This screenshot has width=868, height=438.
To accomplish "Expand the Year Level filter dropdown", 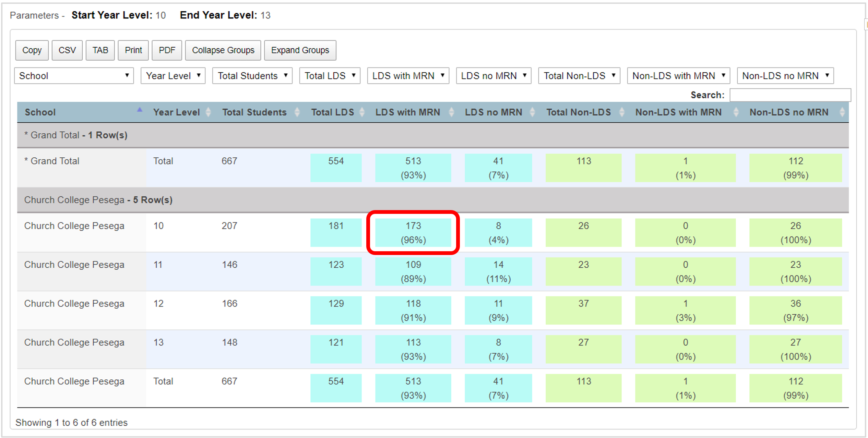I will click(173, 76).
